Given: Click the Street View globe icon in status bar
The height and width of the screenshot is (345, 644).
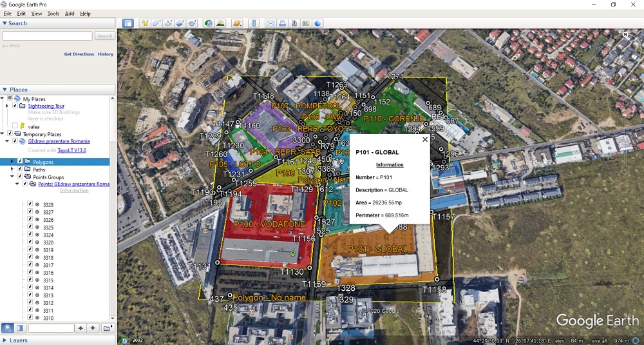Looking at the screenshot, I should (x=124, y=340).
